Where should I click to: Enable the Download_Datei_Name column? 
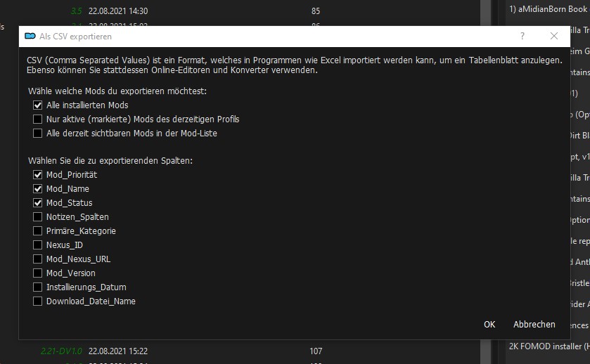click(38, 301)
